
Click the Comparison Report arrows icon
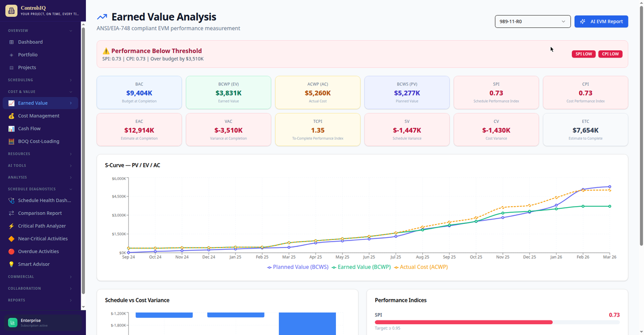coord(11,213)
